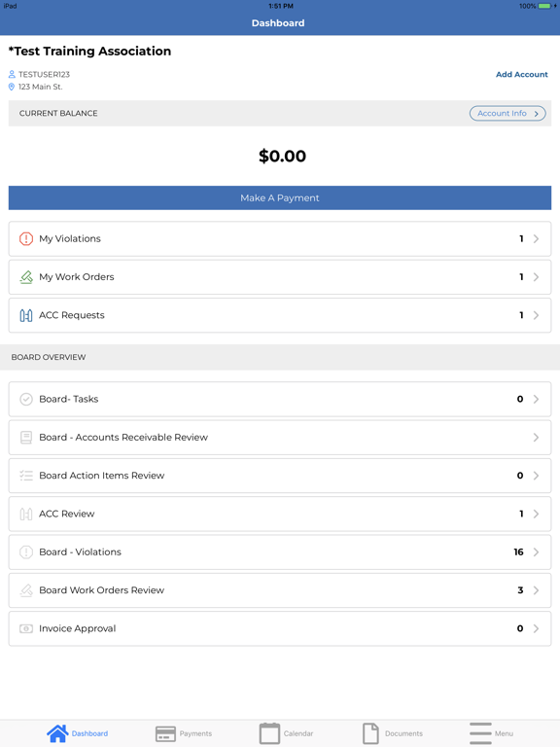Open the Invoice Approval label
Screen dimensions: 560x747
coord(77,629)
